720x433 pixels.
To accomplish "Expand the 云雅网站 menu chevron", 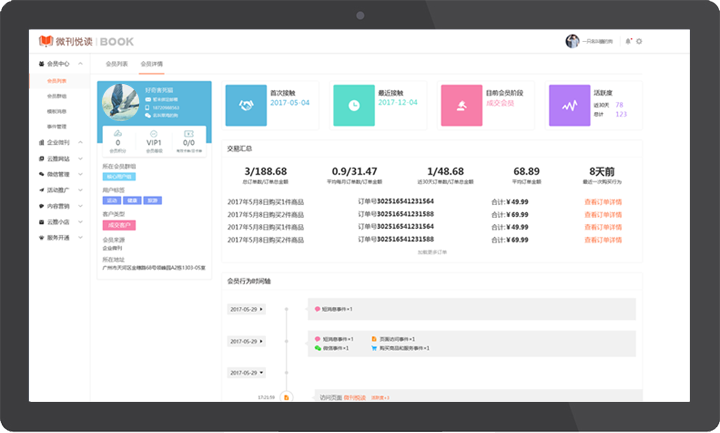I will [x=80, y=158].
